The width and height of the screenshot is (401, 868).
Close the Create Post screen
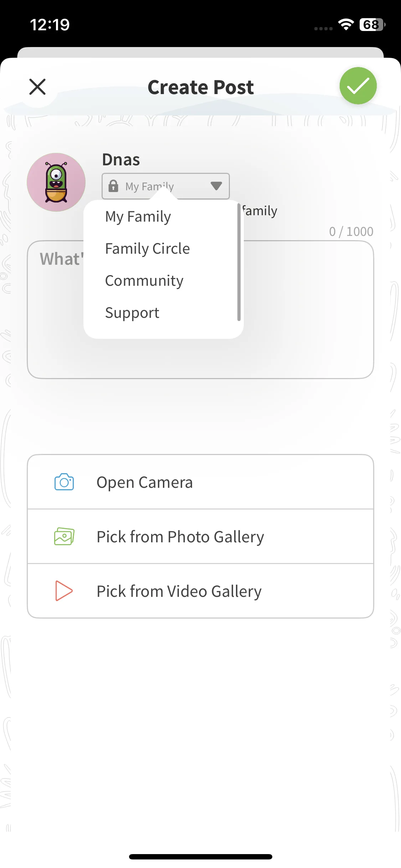[x=37, y=87]
